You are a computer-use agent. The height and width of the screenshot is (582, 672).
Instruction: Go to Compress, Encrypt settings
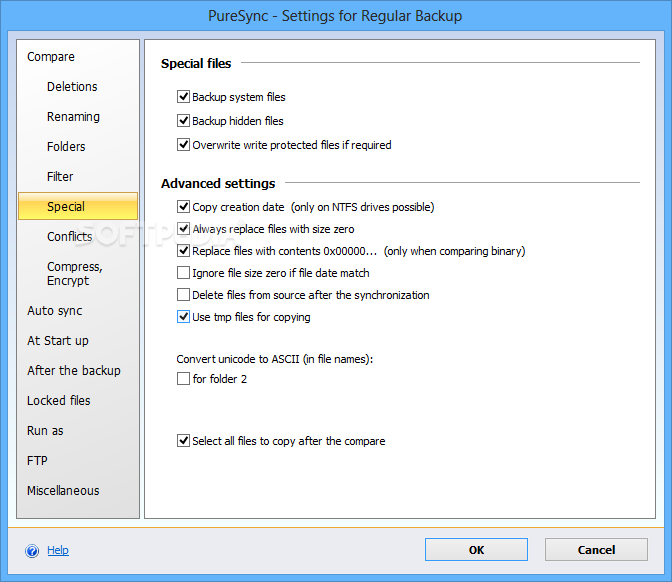click(75, 273)
